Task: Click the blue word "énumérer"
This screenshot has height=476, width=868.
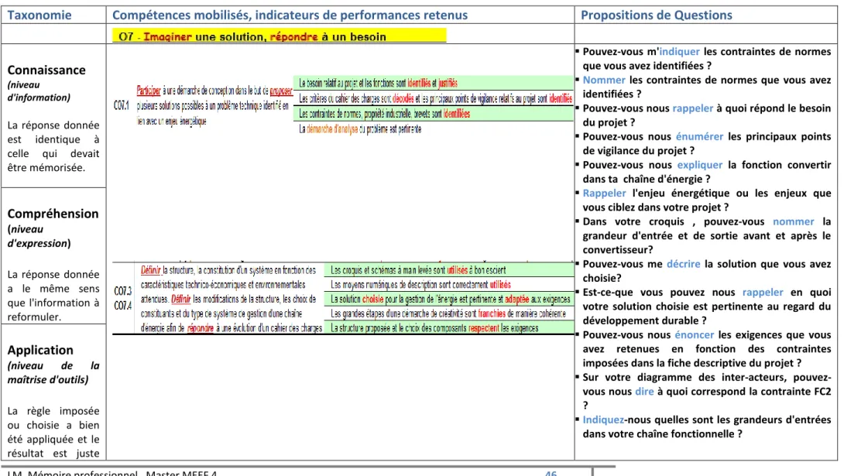Action: point(699,136)
